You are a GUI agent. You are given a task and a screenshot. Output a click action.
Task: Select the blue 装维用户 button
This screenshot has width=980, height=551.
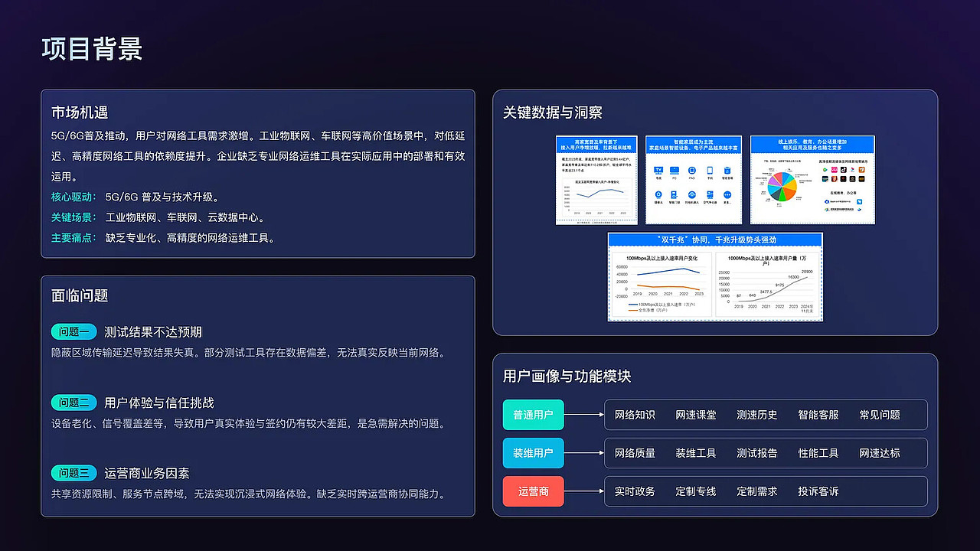[533, 453]
